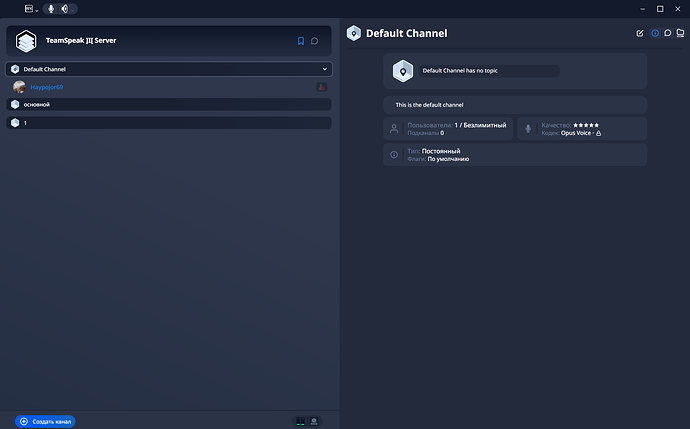Viewport: 690px width, 429px height.
Task: Click the Default Channel header hexagon icon
Action: pyautogui.click(x=354, y=33)
